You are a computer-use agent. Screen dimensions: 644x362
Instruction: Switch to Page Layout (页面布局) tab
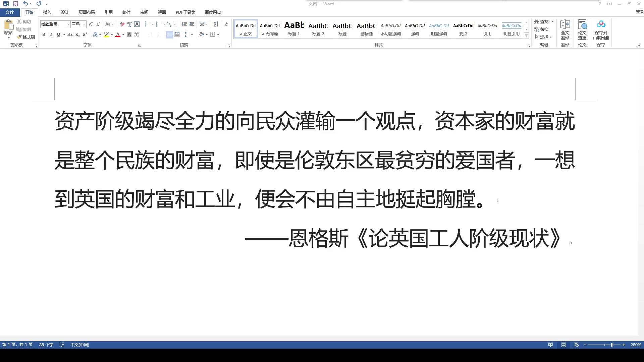point(87,12)
